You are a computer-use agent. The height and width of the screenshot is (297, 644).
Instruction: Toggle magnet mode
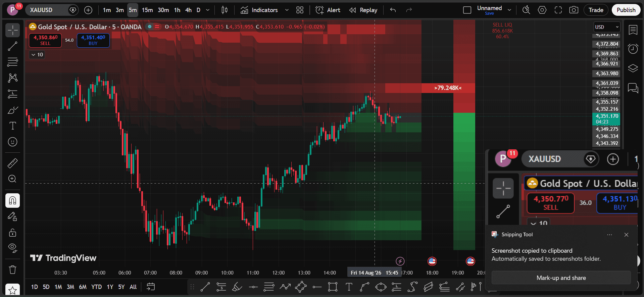pos(13,201)
